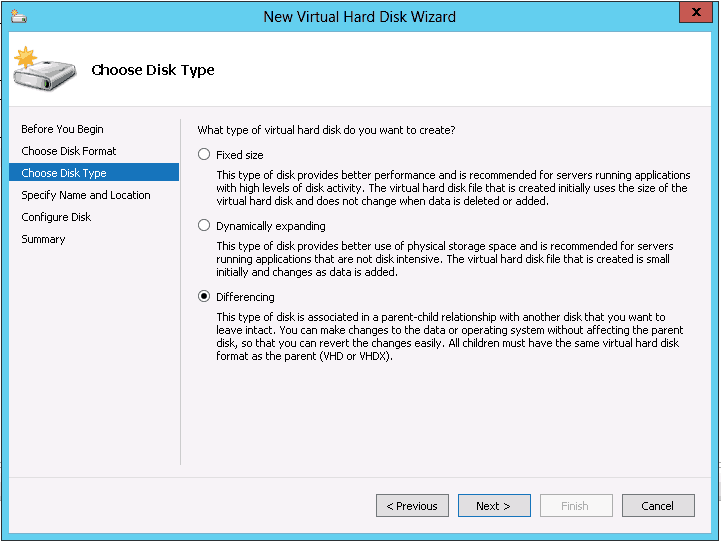This screenshot has height=543, width=721.
Task: Click the Differencing description paragraph
Action: [450, 337]
